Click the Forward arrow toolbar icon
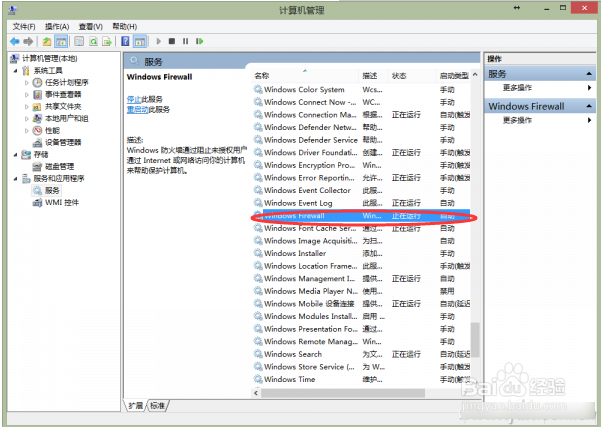Image resolution: width=601 pixels, height=427 pixels. point(28,41)
